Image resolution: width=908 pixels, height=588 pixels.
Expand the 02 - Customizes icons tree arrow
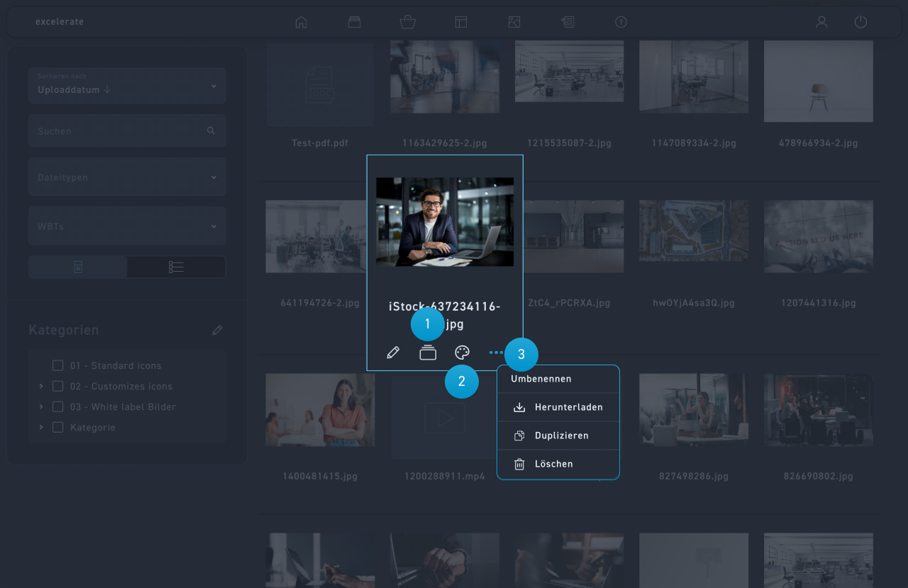41,387
